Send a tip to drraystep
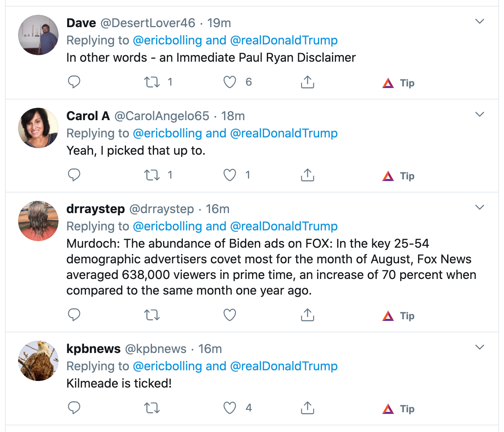Screen dimensions: 504x432 coord(399,316)
